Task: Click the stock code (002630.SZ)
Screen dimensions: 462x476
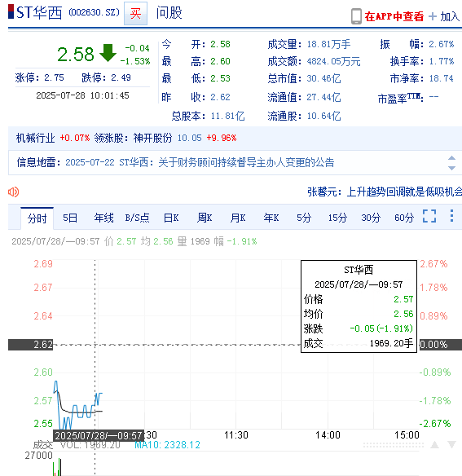Action: [x=94, y=12]
